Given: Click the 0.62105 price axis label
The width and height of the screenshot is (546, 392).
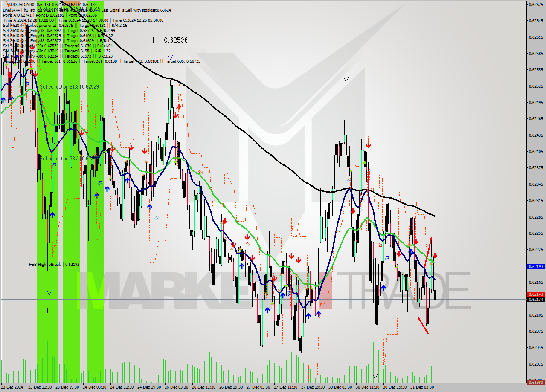Looking at the screenshot, I should point(535,315).
